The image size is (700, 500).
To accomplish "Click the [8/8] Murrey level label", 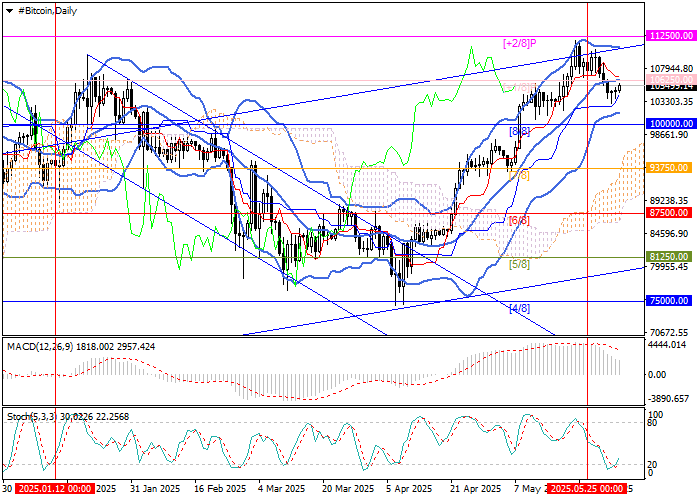I will point(519,132).
